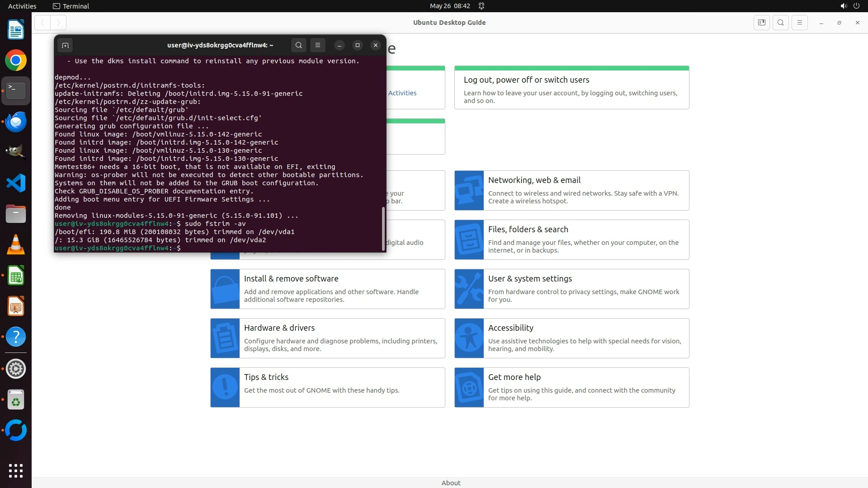868x488 pixels.
Task: Open the system volume and power menu
Action: point(849,6)
